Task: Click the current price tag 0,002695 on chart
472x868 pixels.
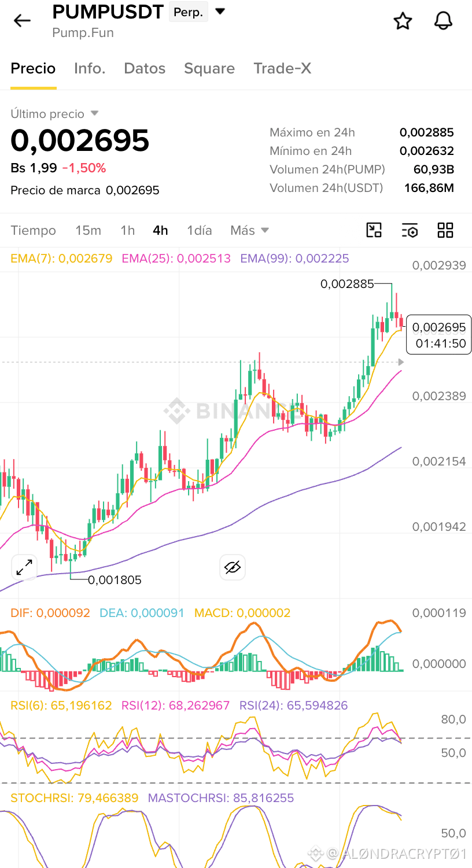Action: pyautogui.click(x=439, y=327)
